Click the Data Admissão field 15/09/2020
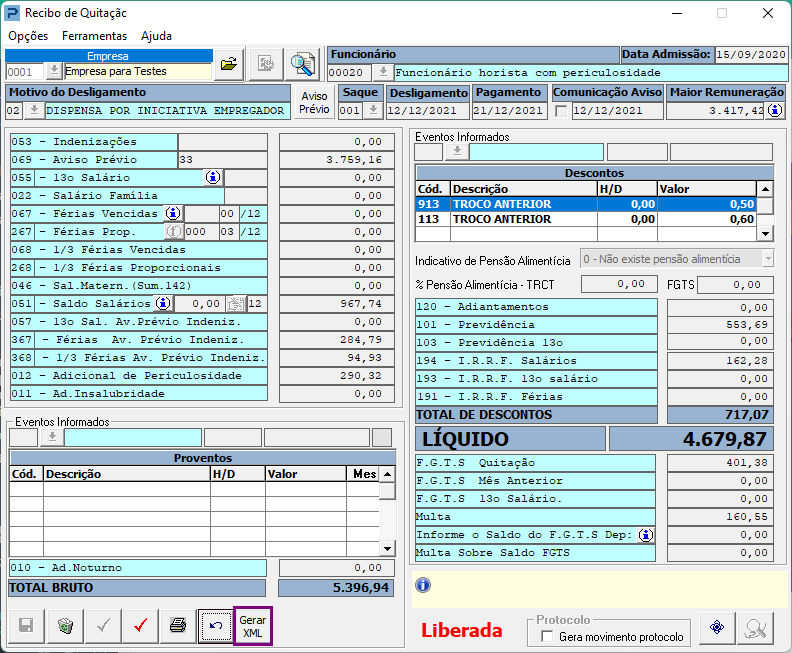Screen dimensions: 792x653 (751, 55)
